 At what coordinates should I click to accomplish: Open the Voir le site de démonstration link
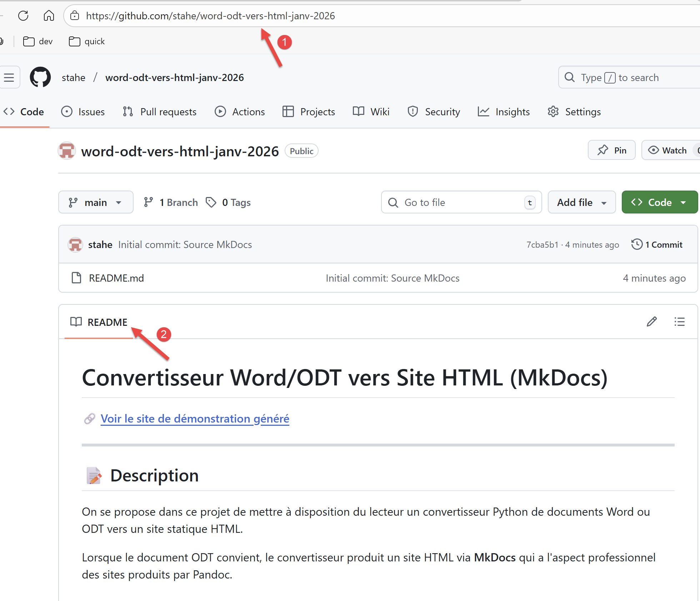click(195, 419)
